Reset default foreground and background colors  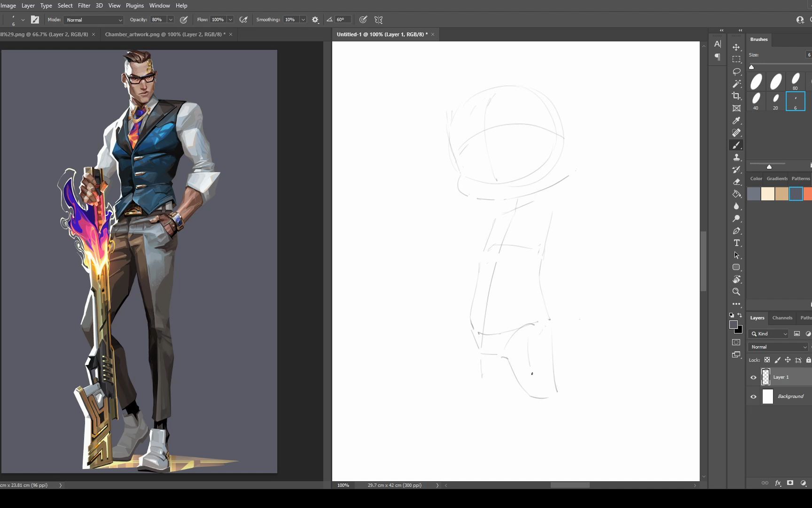732,315
